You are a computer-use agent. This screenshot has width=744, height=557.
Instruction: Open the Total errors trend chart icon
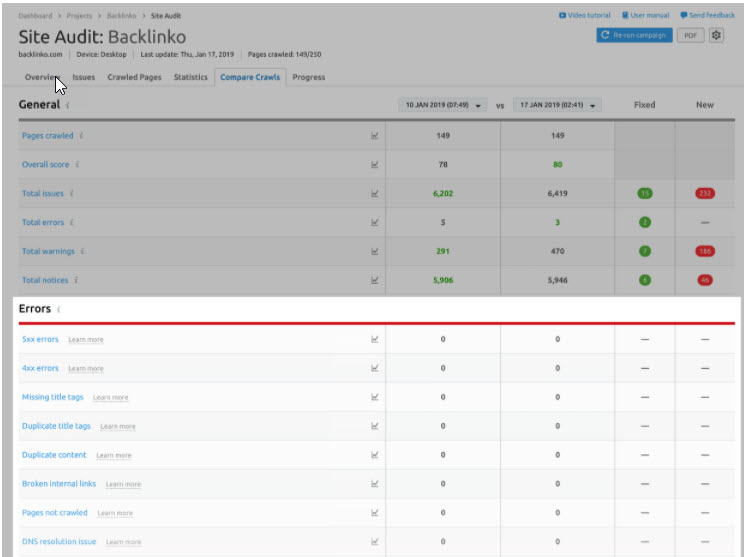click(x=374, y=223)
